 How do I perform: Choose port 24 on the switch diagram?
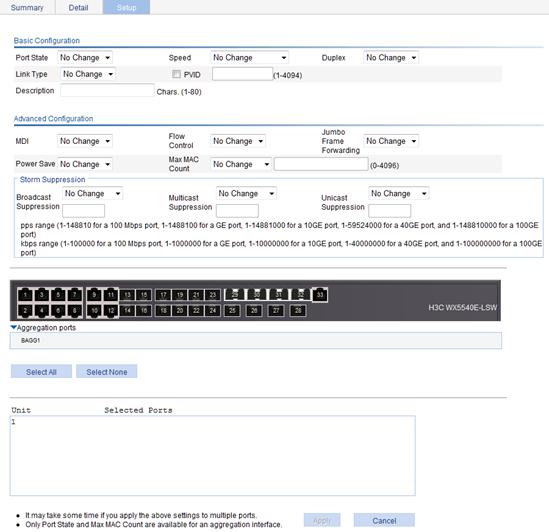click(213, 310)
